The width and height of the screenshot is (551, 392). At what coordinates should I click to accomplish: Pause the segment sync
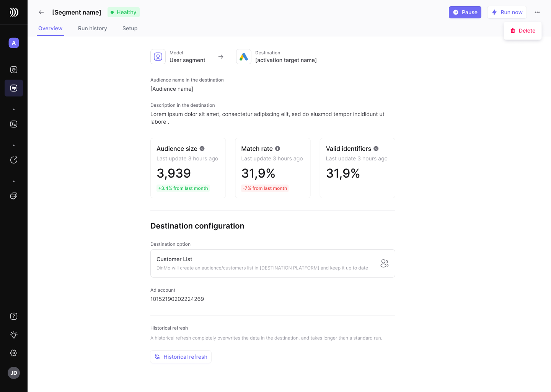point(465,12)
